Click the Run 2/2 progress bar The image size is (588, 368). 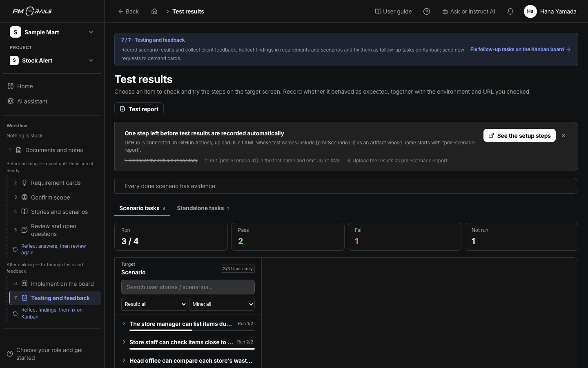click(x=192, y=349)
